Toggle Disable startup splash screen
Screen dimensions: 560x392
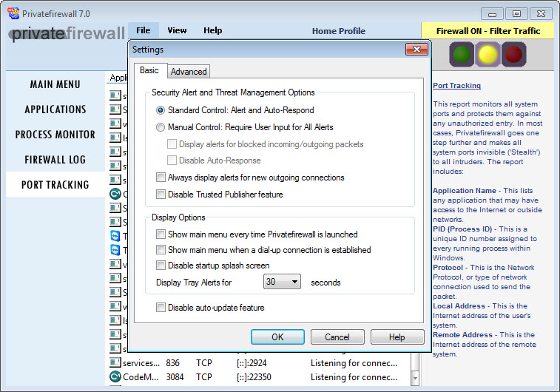(x=161, y=266)
